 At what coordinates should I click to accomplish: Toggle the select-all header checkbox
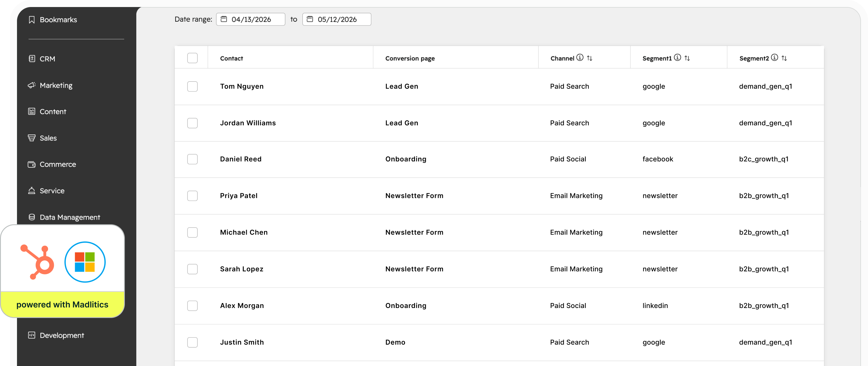tap(193, 58)
